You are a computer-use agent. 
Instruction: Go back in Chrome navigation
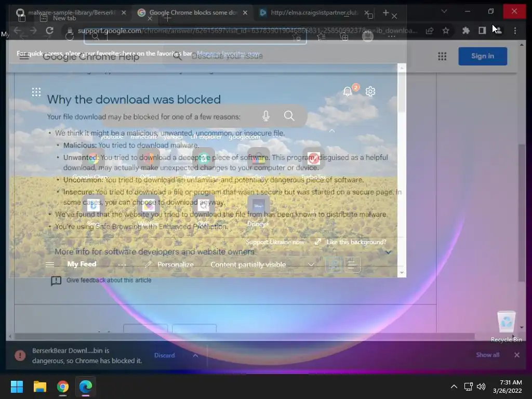click(x=17, y=31)
